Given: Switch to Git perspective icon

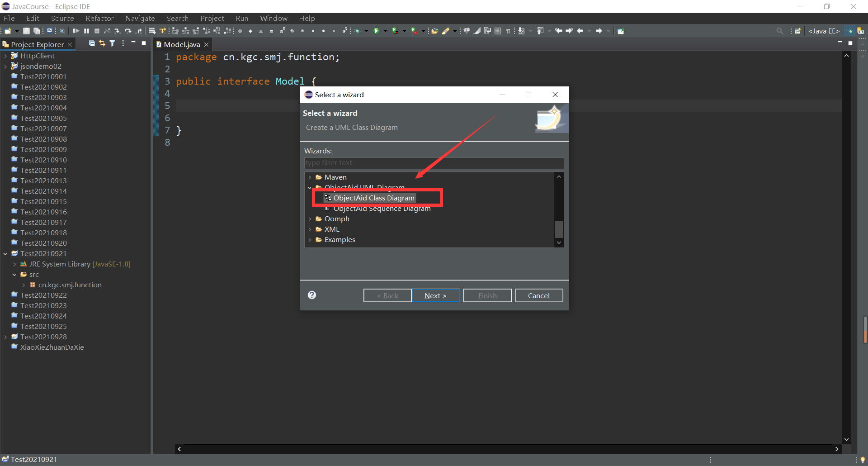Looking at the screenshot, I should [x=861, y=31].
